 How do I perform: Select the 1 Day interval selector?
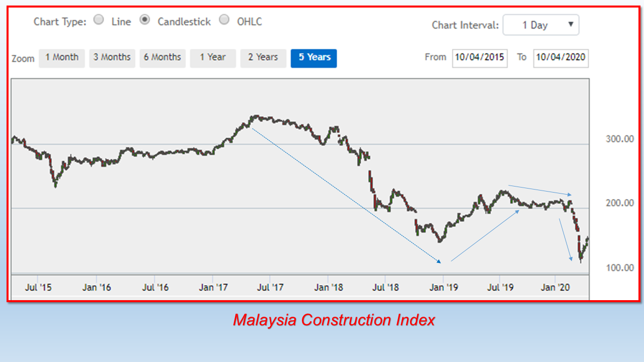[x=533, y=25]
